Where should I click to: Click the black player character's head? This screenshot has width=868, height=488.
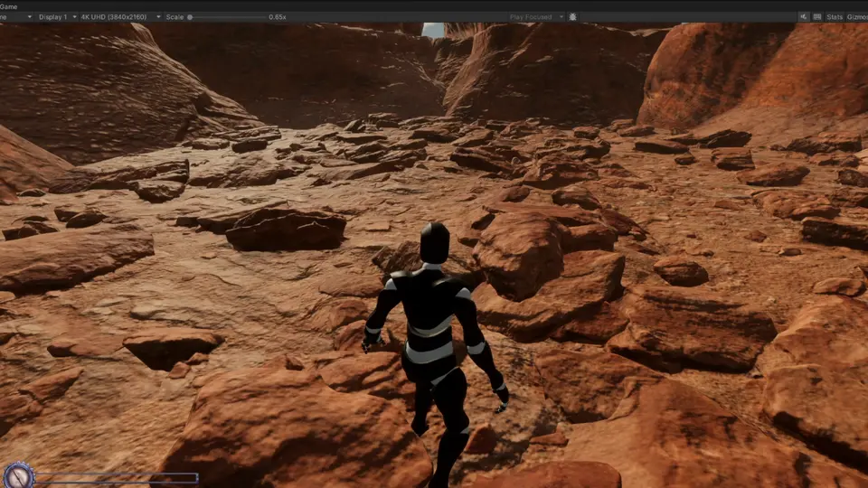pos(434,243)
